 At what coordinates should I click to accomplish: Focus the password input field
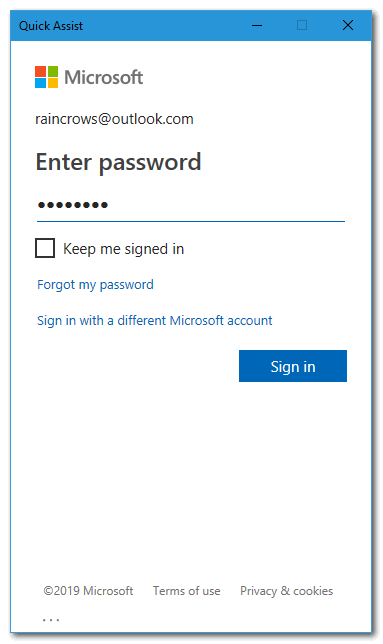191,205
